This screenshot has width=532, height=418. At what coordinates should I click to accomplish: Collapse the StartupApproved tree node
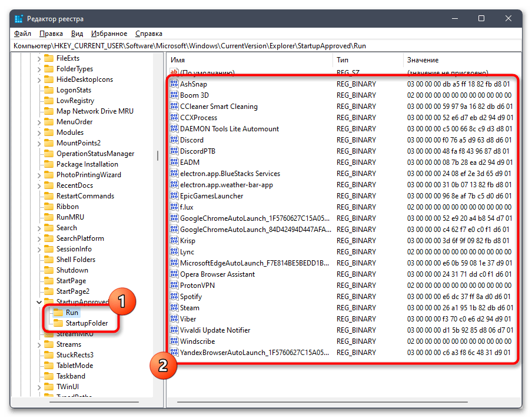pos(39,302)
